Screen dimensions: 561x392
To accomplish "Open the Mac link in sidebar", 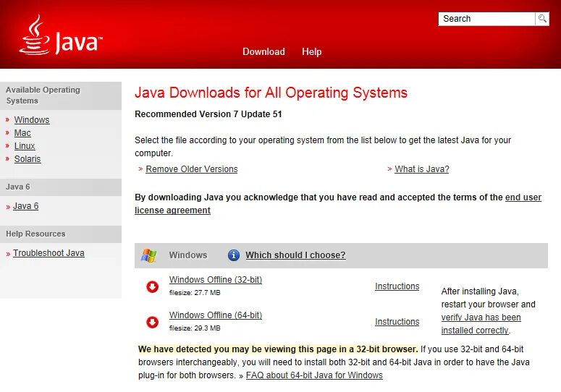I will 22,133.
